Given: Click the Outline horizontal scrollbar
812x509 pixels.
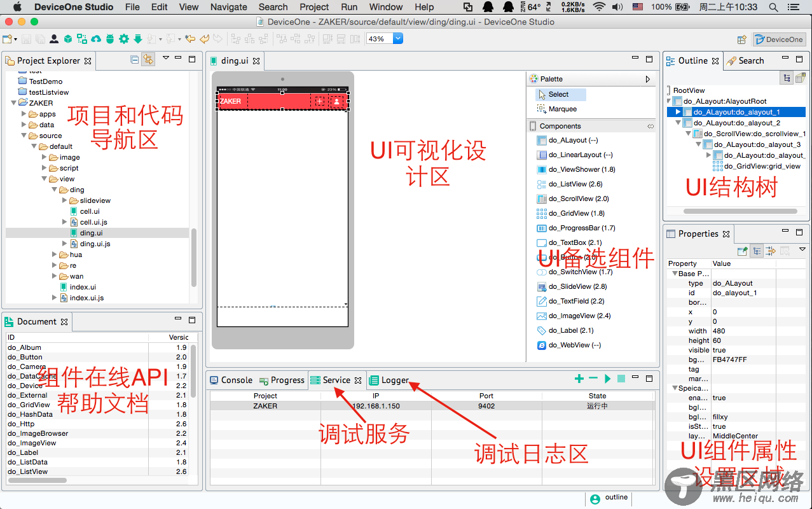Looking at the screenshot, I should pyautogui.click(x=740, y=211).
